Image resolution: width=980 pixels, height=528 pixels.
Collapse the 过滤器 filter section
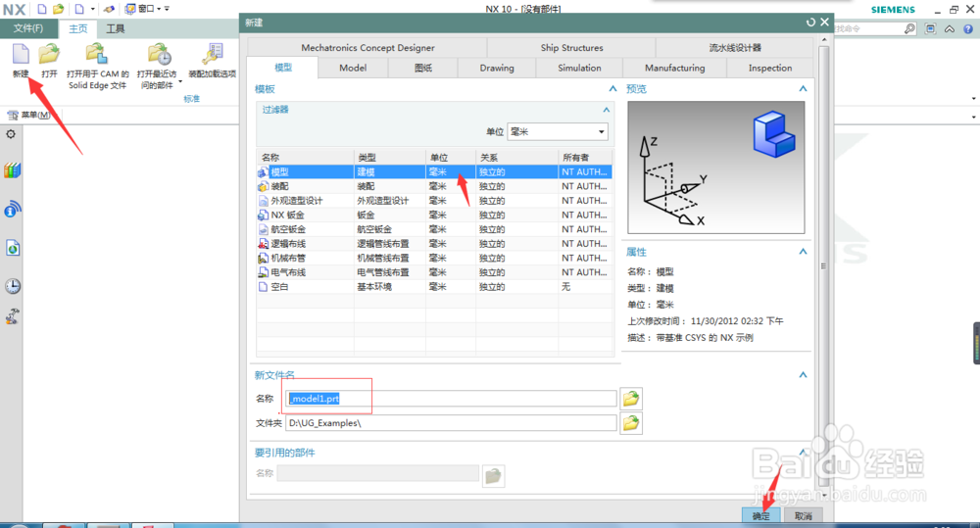(606, 110)
